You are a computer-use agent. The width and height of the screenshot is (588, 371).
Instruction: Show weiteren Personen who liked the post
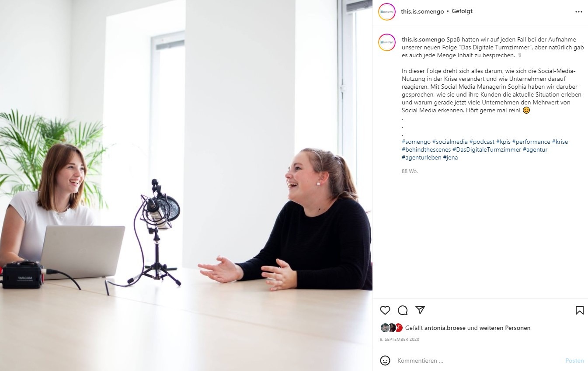[505, 328]
